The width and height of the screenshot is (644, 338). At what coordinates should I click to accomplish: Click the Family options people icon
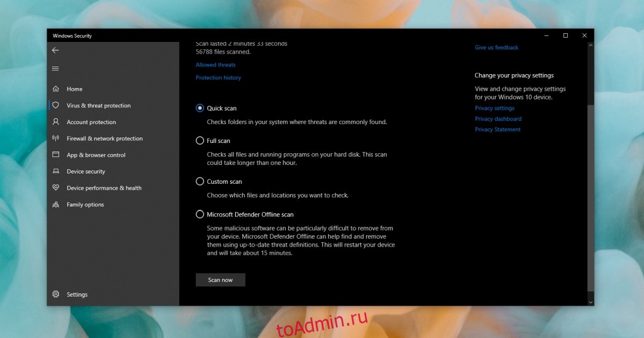pyautogui.click(x=56, y=205)
